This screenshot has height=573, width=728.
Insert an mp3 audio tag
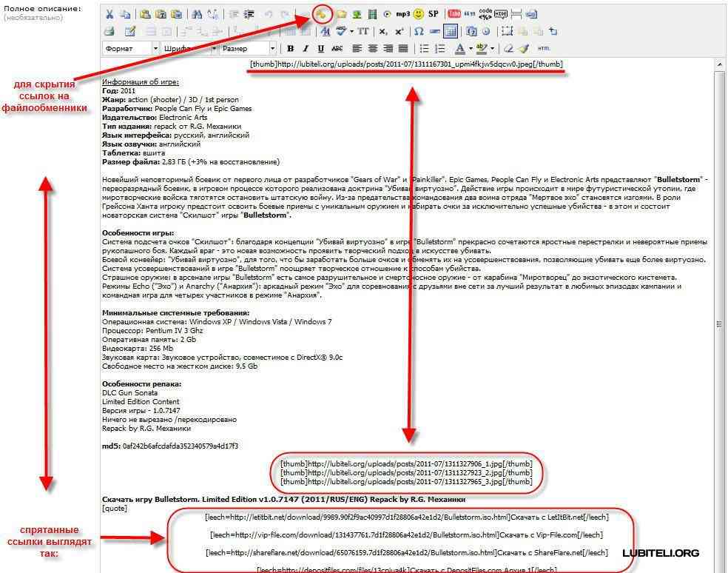point(402,14)
